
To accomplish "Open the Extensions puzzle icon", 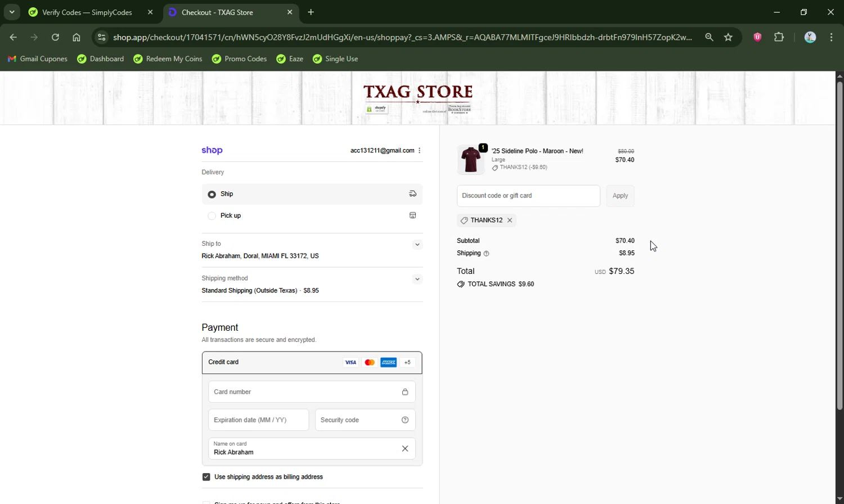I will 779,37.
